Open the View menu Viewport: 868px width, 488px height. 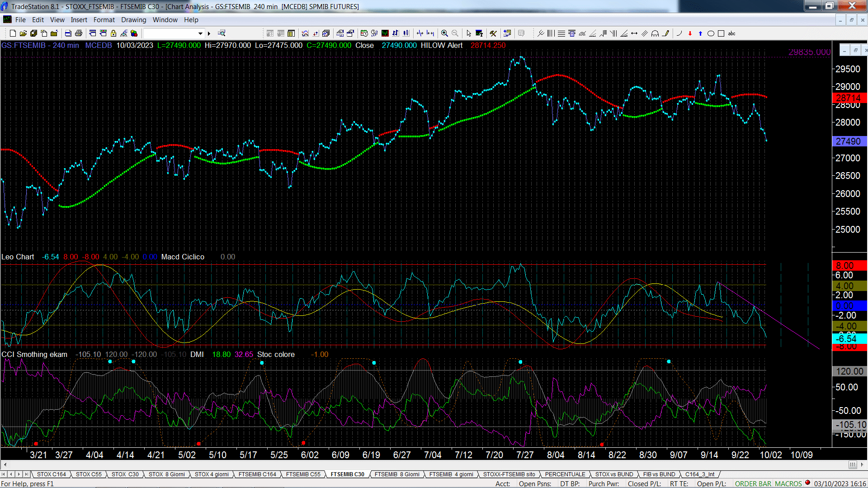(x=57, y=20)
